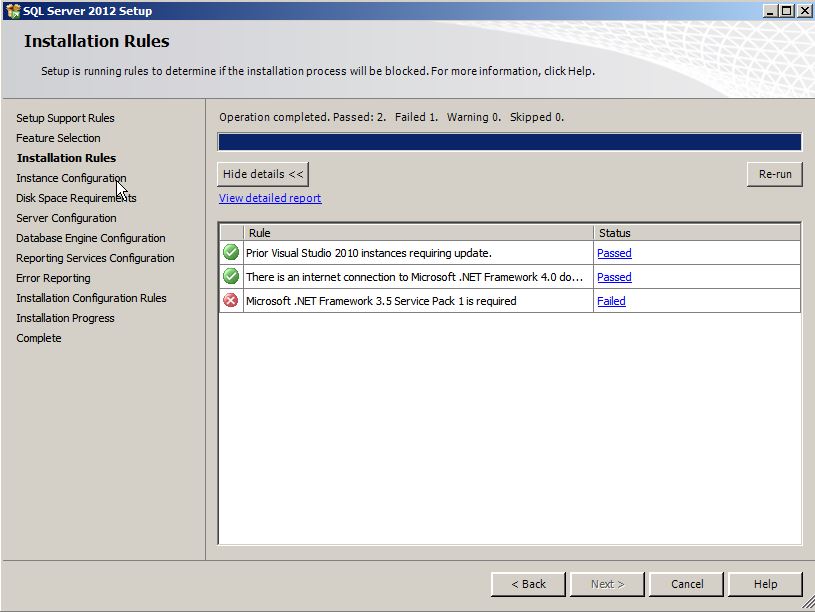Select Reporting Services Configuration step
The height and width of the screenshot is (612, 815).
(95, 258)
